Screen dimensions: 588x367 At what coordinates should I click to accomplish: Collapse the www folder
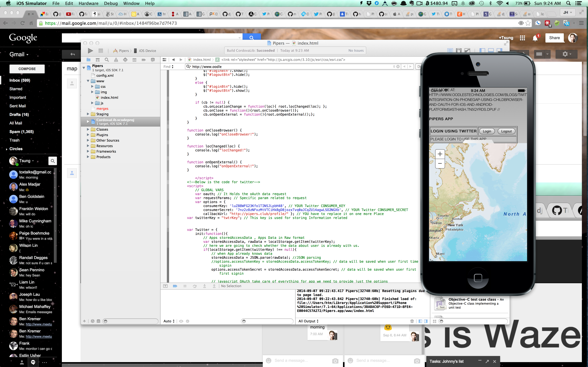click(x=88, y=81)
